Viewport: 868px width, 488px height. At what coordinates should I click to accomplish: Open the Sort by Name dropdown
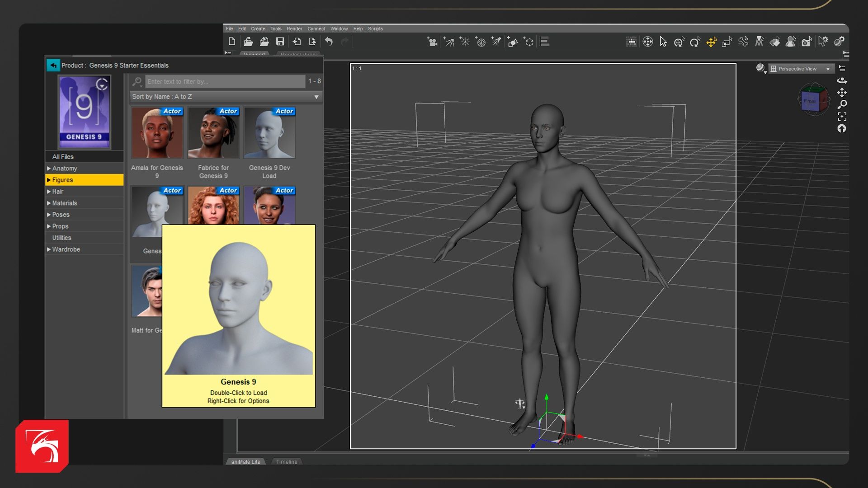(x=225, y=97)
